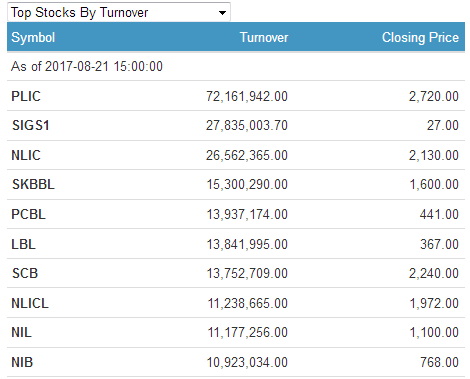Click the SCB closing price 2,240.00
Screen dimensions: 470x379
pos(434,273)
